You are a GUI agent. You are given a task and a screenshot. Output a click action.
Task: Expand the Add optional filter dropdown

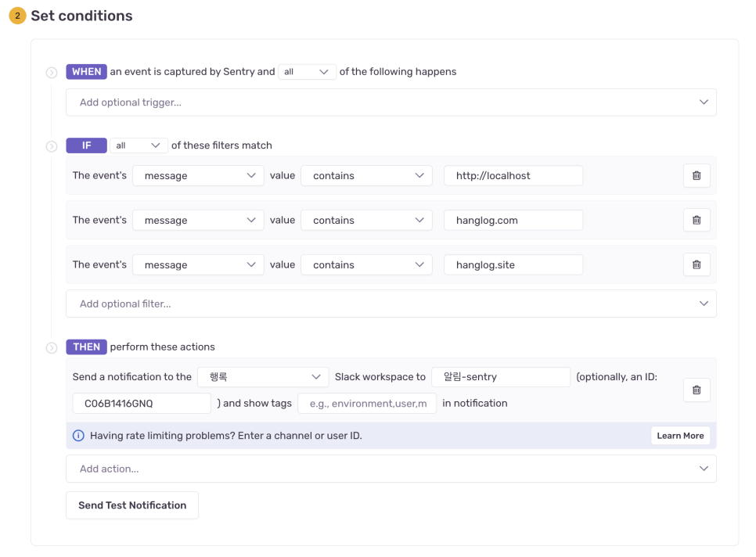point(391,304)
